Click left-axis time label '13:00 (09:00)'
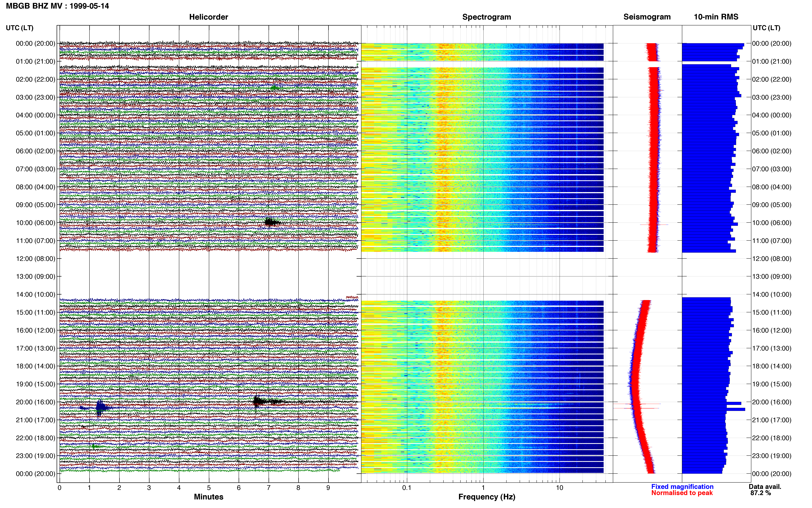The image size is (812, 508). pos(36,277)
